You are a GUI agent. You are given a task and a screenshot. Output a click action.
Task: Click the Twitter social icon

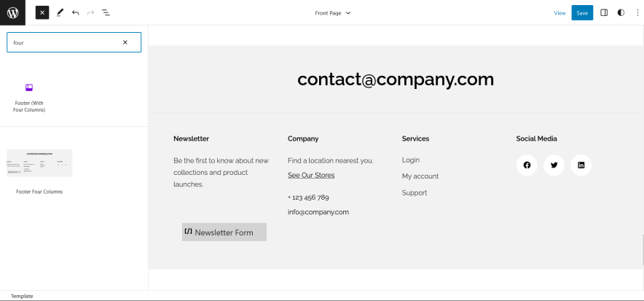pos(554,165)
